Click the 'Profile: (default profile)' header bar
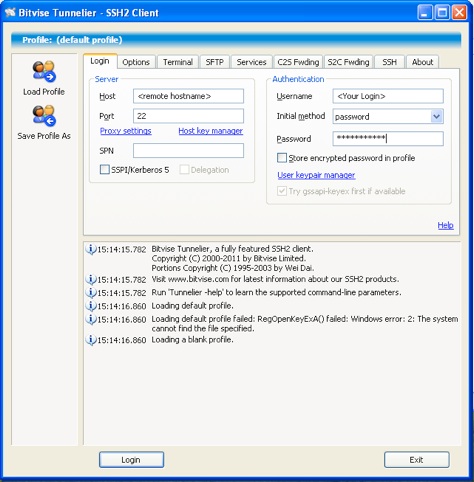 coord(236,40)
